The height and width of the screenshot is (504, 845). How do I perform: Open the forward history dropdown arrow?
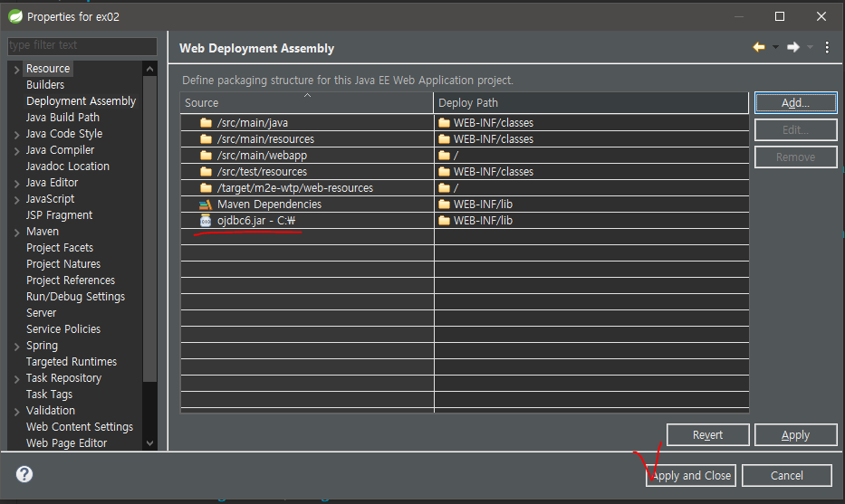pos(810,47)
